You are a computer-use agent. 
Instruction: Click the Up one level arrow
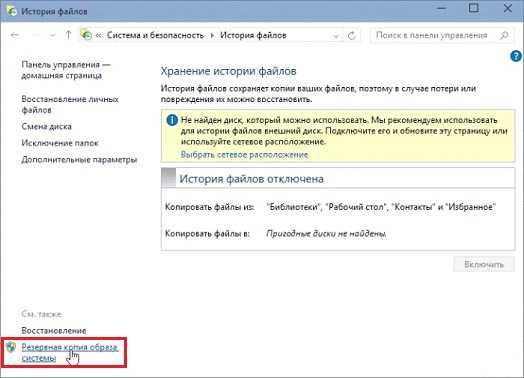pyautogui.click(x=68, y=35)
